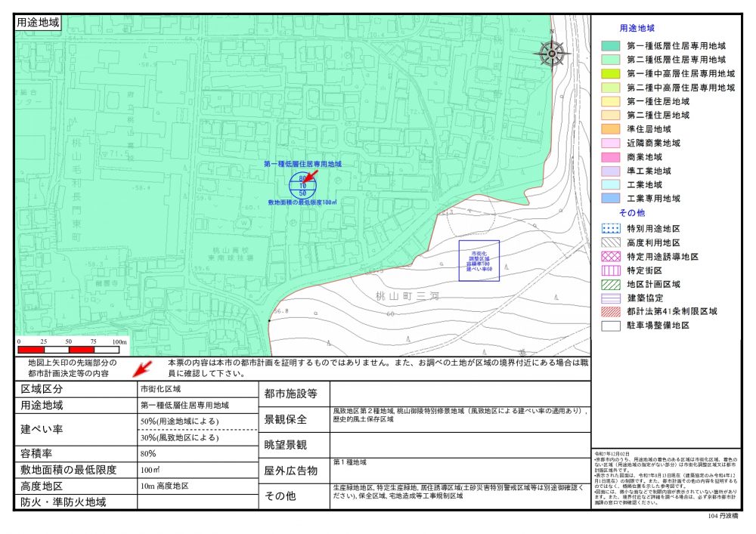
Task: Pick the 工業専用地域 blue legend swatch
Action: pos(610,198)
